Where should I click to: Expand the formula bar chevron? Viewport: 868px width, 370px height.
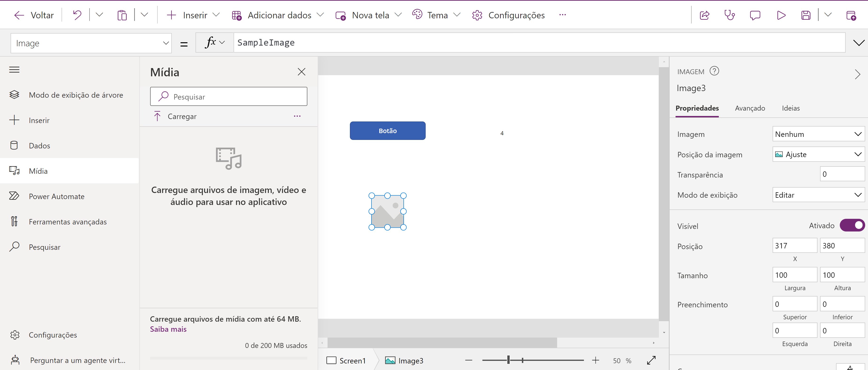point(859,43)
